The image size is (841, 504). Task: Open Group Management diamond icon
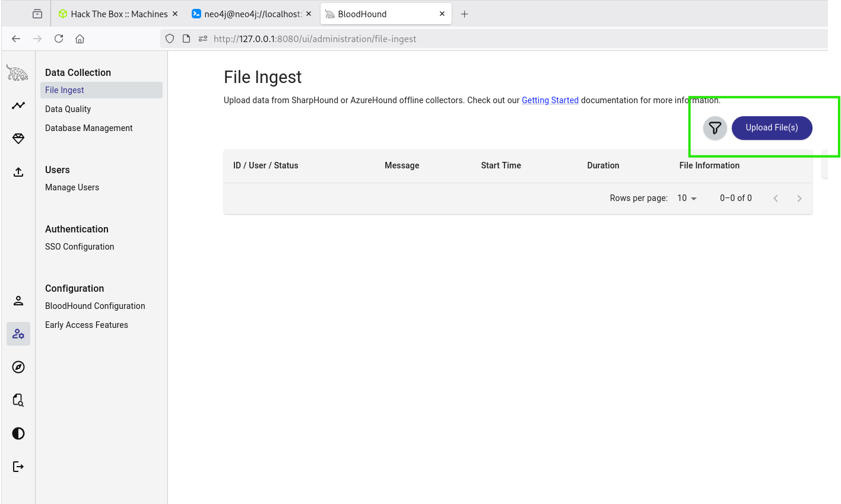[x=18, y=139]
